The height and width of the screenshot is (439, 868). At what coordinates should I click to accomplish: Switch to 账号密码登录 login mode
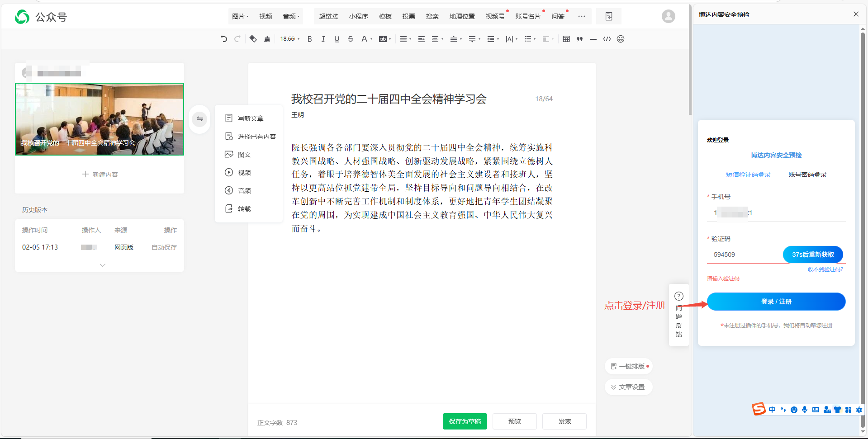[x=807, y=175]
